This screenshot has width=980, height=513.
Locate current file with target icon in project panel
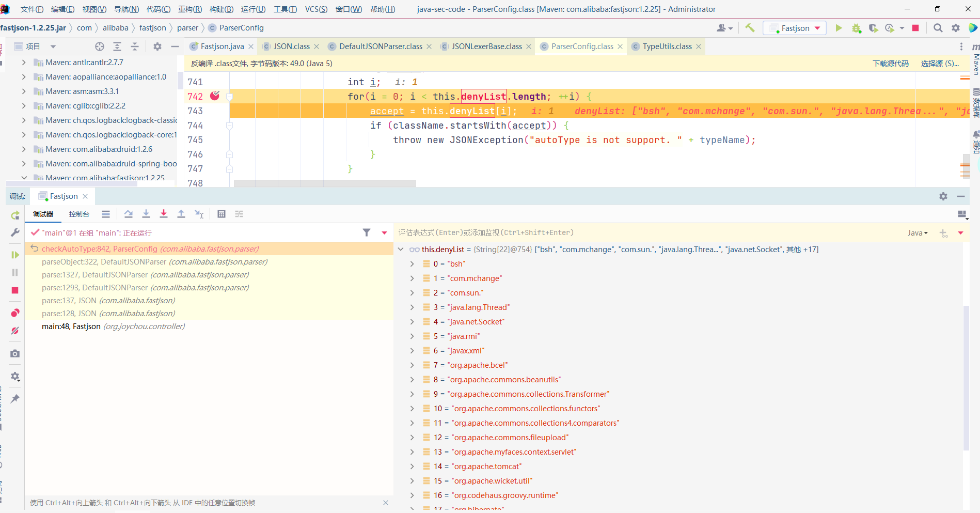pos(100,46)
